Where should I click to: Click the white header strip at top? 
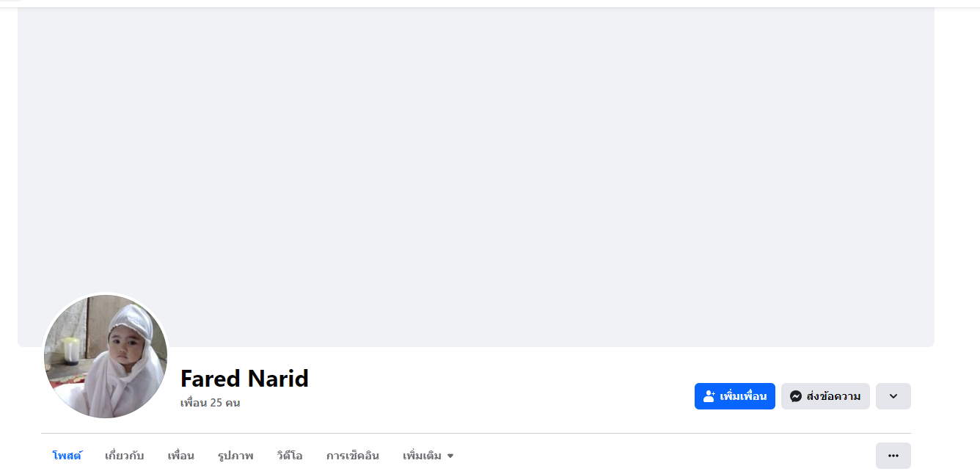(490, 4)
